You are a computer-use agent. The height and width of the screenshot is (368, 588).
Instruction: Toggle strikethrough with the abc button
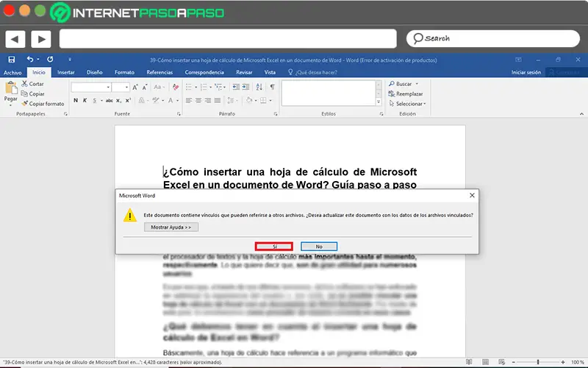coord(109,100)
